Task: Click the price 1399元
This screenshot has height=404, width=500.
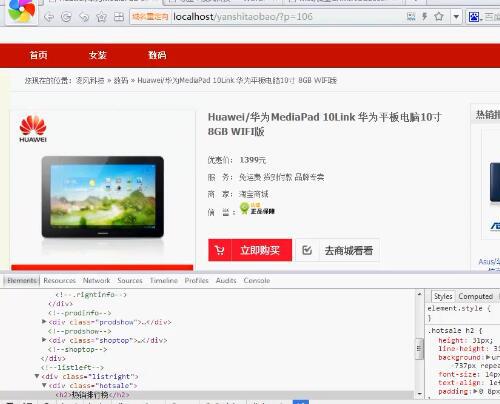Action: (252, 160)
